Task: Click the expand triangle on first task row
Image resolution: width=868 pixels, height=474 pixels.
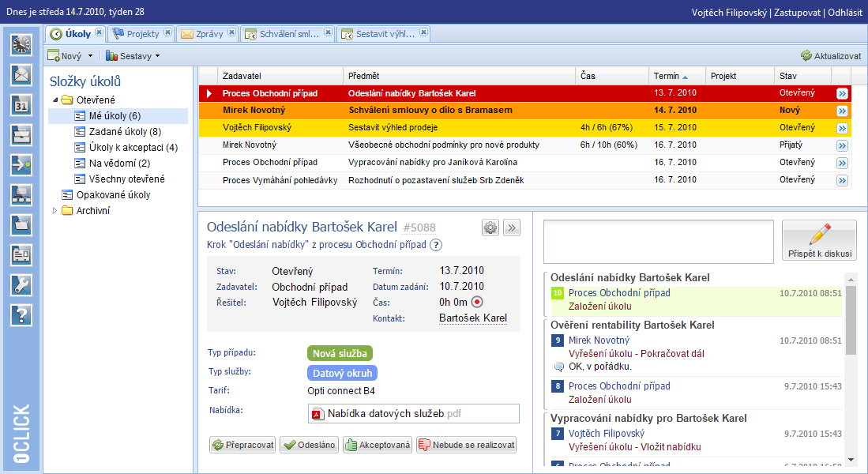Action: tap(209, 93)
